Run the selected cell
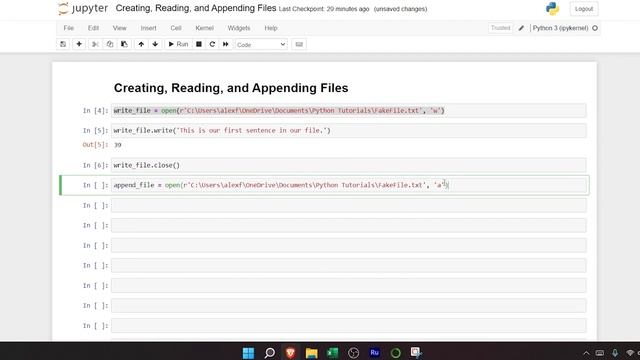Viewport: 640px width, 360px height. click(x=178, y=44)
